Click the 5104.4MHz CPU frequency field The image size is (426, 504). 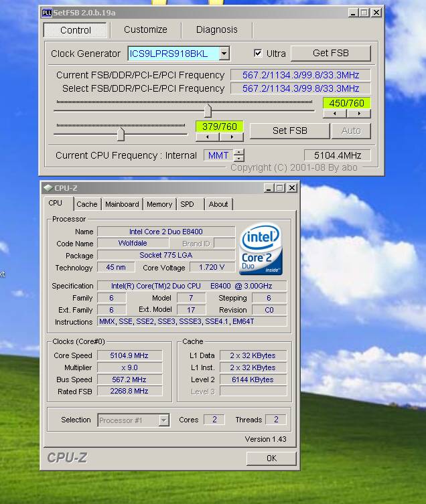(x=338, y=155)
